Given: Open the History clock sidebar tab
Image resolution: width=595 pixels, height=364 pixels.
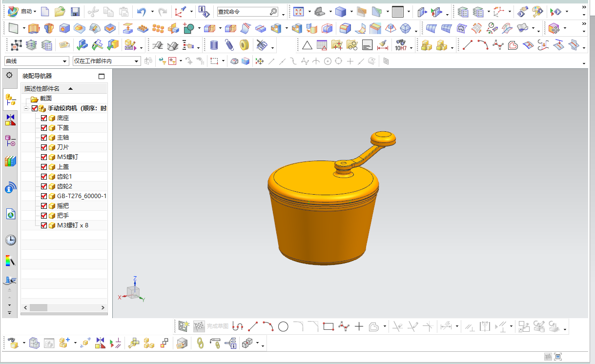Looking at the screenshot, I should click(10, 240).
